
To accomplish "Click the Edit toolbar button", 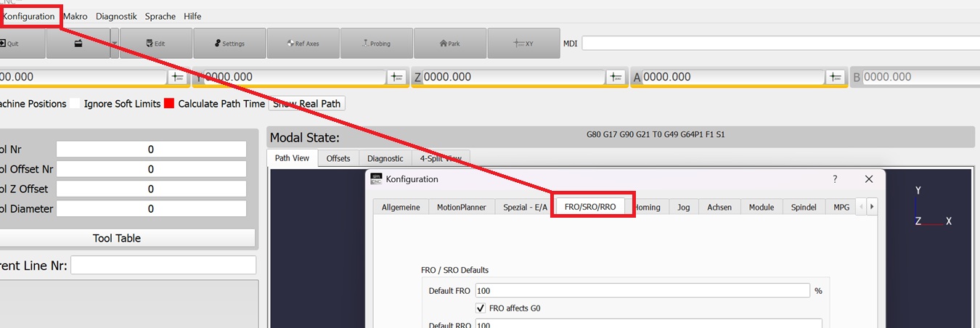I will (x=156, y=44).
